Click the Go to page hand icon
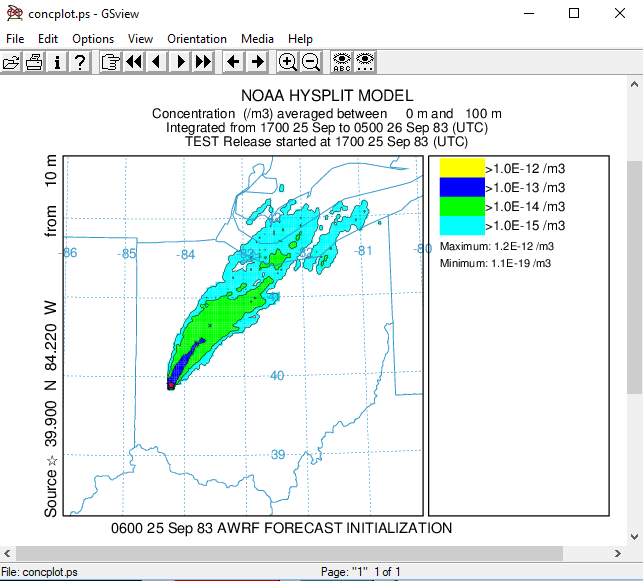Viewport: 643px width, 581px height. (110, 62)
